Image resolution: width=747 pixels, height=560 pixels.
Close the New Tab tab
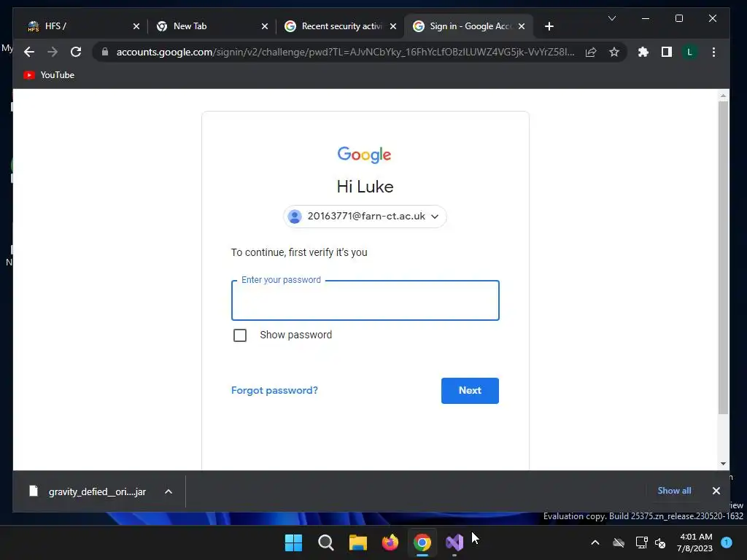click(x=264, y=26)
